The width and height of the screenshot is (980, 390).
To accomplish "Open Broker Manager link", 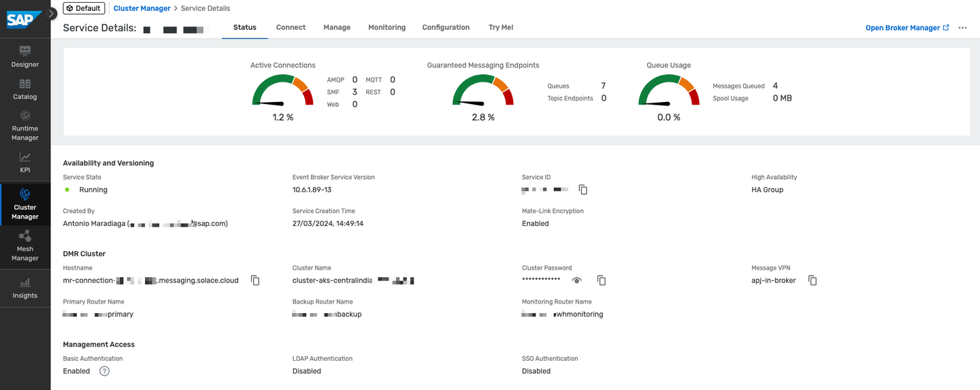I will [907, 28].
